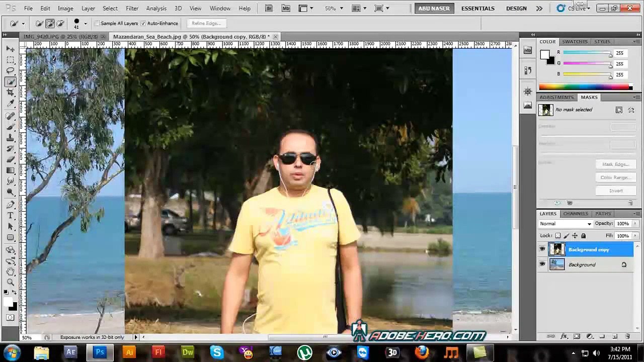Select the Path Selection tool
The height and width of the screenshot is (362, 644).
[x=11, y=226]
